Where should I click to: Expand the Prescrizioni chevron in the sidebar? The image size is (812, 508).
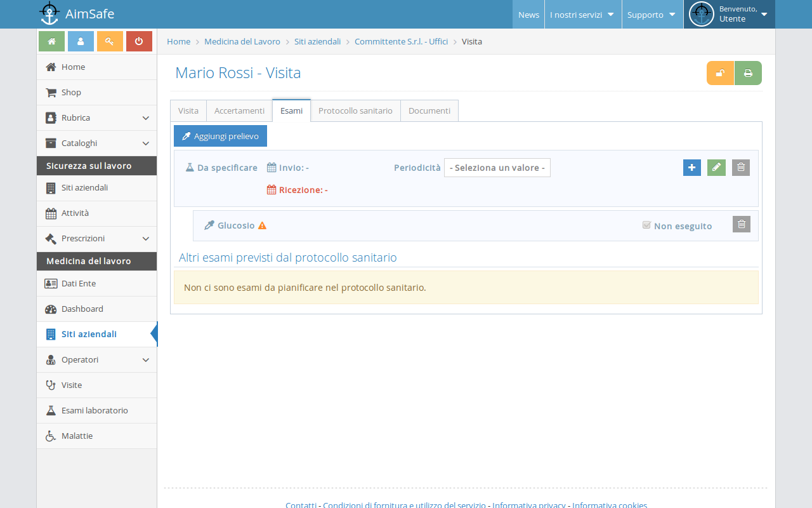pyautogui.click(x=146, y=239)
